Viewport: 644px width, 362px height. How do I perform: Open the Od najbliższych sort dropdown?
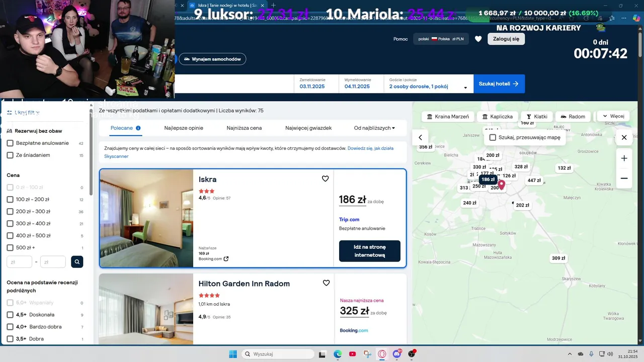374,128
